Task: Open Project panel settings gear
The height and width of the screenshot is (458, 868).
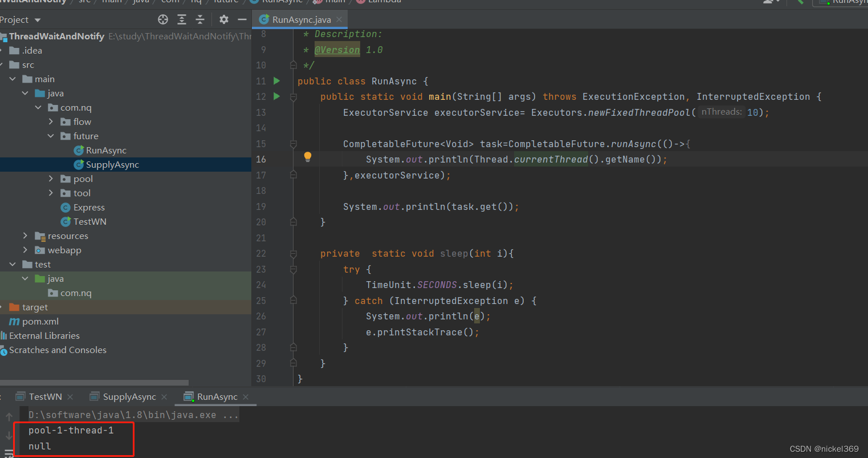Action: pyautogui.click(x=224, y=19)
